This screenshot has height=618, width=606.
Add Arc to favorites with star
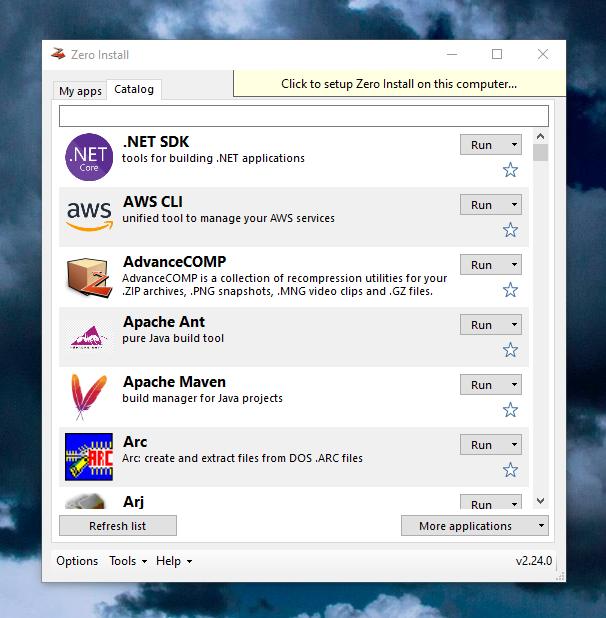pyautogui.click(x=510, y=470)
